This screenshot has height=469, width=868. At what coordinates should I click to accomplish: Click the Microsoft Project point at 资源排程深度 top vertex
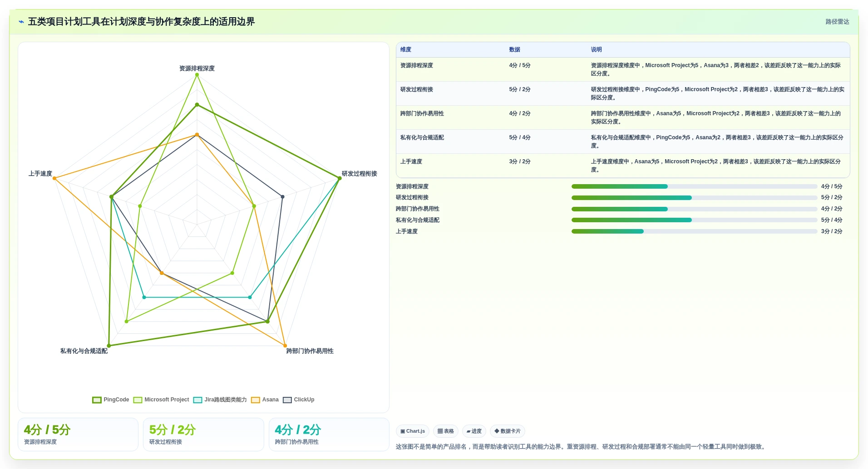point(197,75)
